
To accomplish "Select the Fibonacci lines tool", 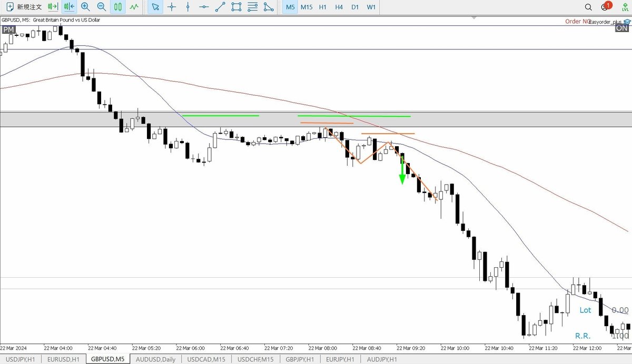I will [253, 7].
